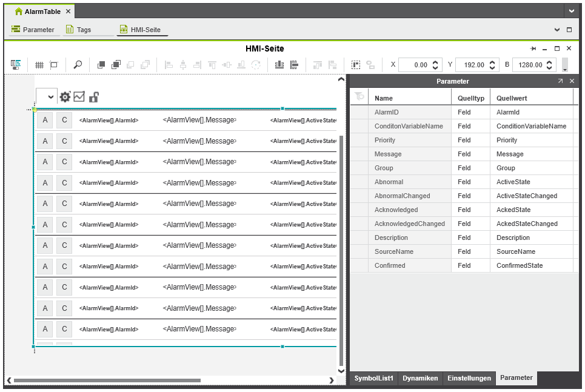Open the Dynamiken tab
Viewport: 585px width, 392px height.
(x=420, y=378)
